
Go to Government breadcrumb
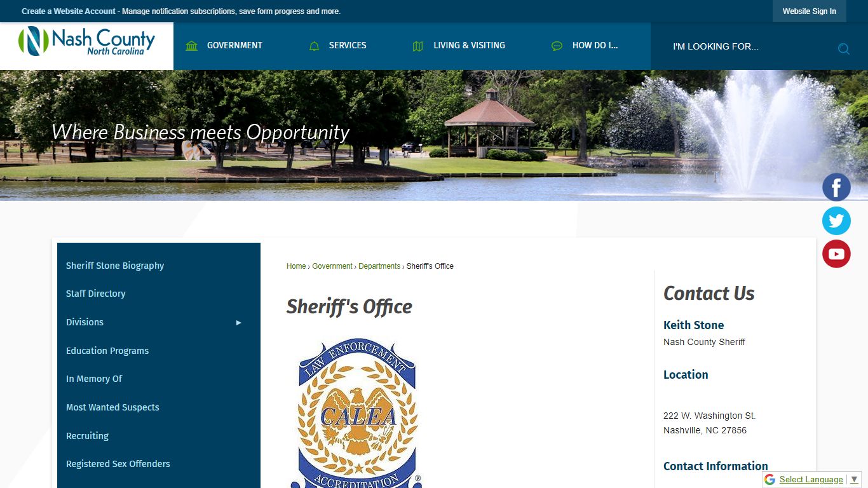click(x=332, y=266)
